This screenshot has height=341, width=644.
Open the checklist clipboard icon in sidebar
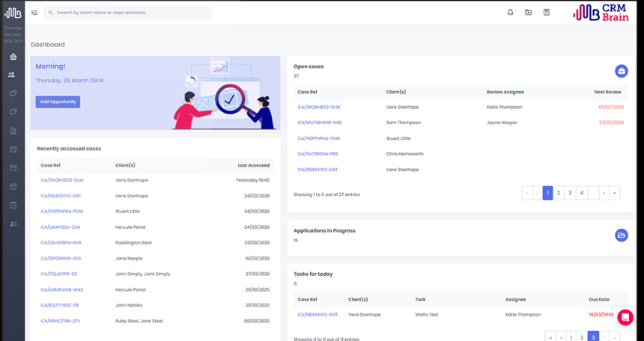coord(13,205)
